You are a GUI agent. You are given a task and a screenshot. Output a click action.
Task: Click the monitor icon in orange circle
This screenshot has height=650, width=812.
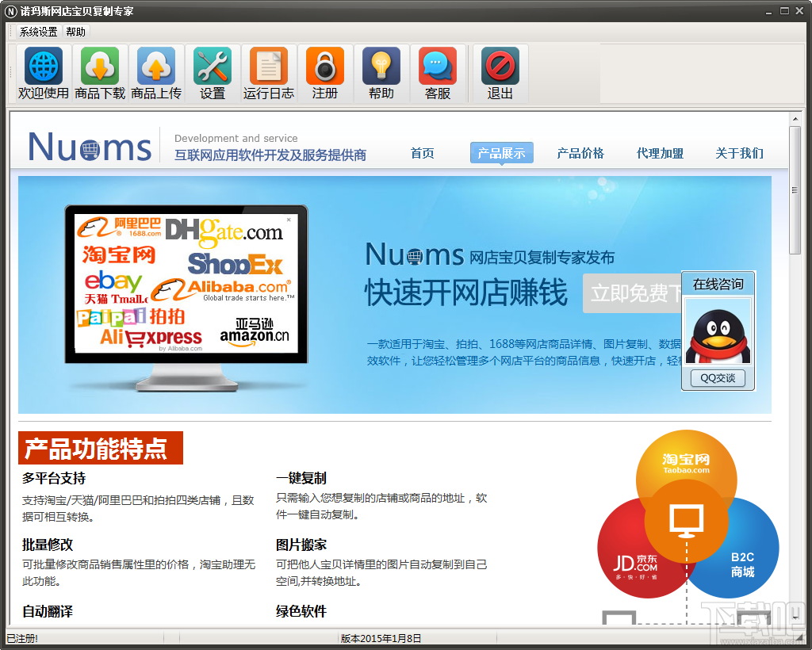pyautogui.click(x=686, y=520)
